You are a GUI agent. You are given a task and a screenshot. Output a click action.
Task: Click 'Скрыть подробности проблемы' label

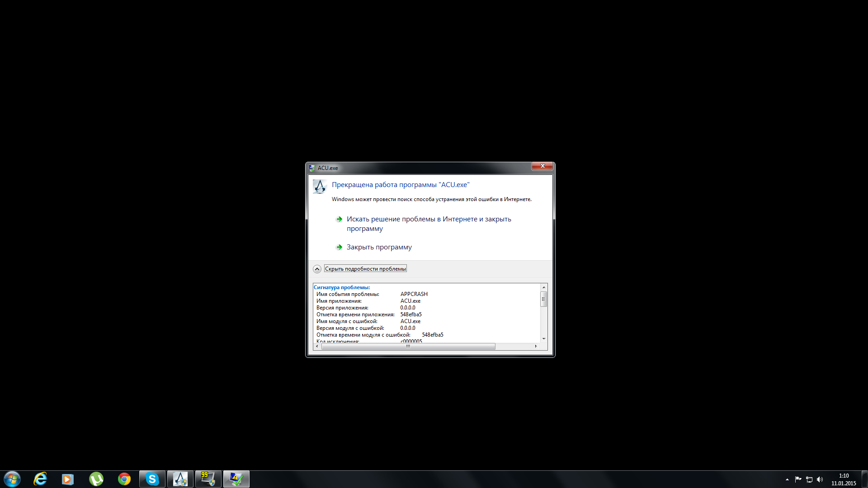(365, 269)
